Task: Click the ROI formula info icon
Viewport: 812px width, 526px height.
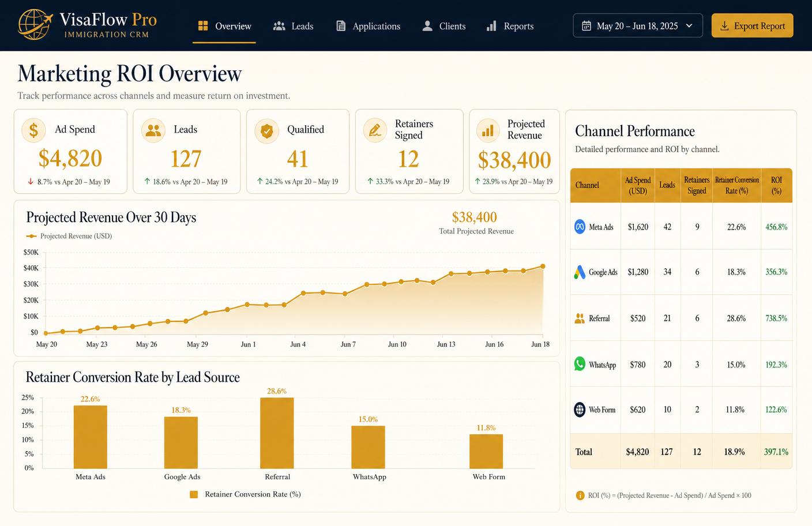Action: [x=580, y=495]
